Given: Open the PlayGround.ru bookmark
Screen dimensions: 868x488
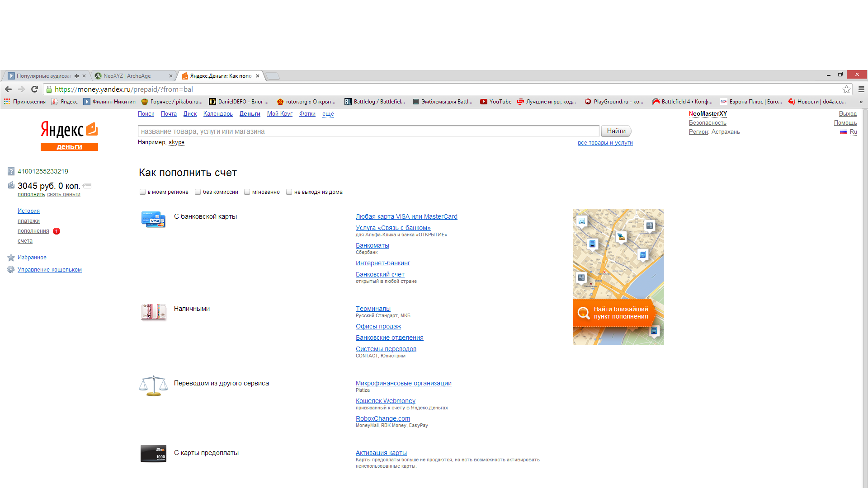Looking at the screenshot, I should click(x=614, y=102).
